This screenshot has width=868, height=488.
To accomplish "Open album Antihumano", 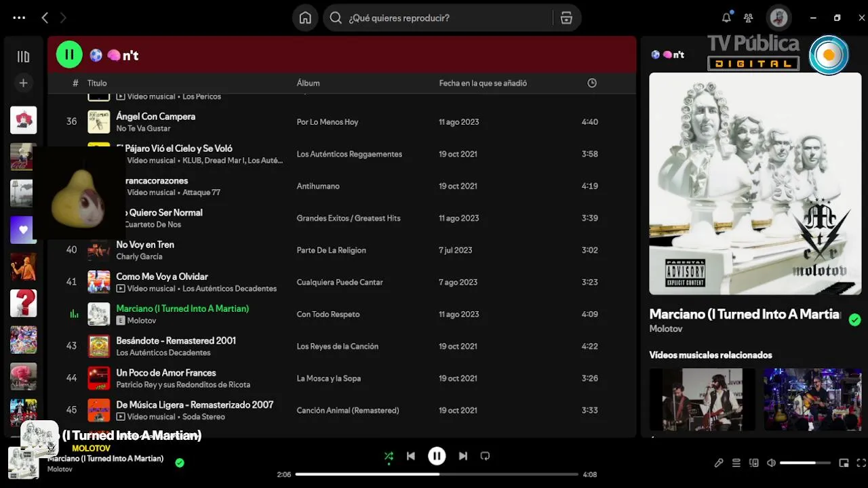I will click(318, 186).
